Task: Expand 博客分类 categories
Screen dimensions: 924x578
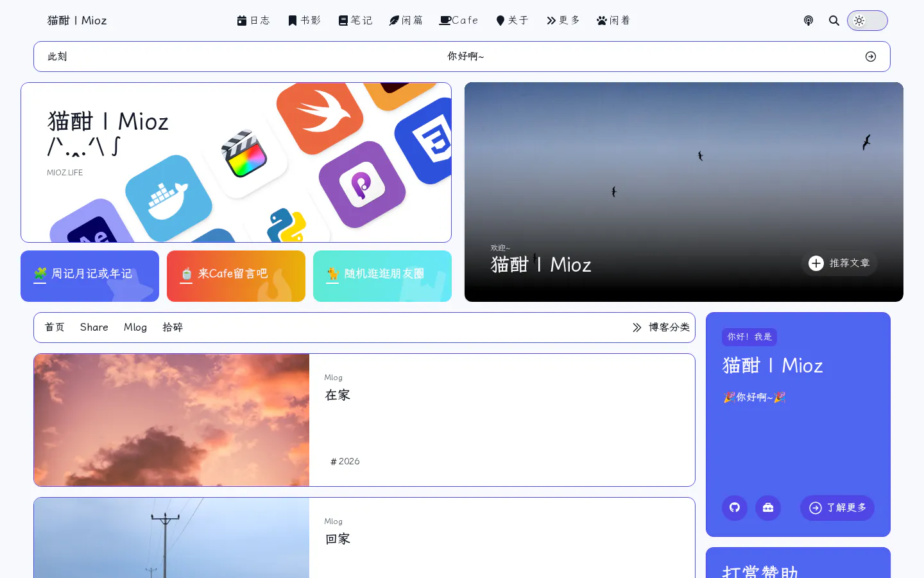Action: click(x=661, y=328)
